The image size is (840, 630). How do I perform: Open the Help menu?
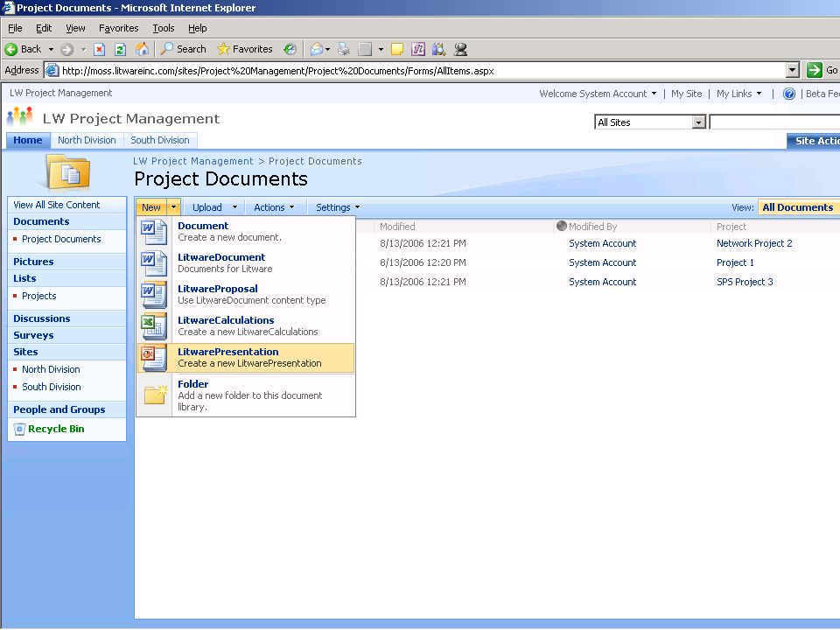(197, 28)
